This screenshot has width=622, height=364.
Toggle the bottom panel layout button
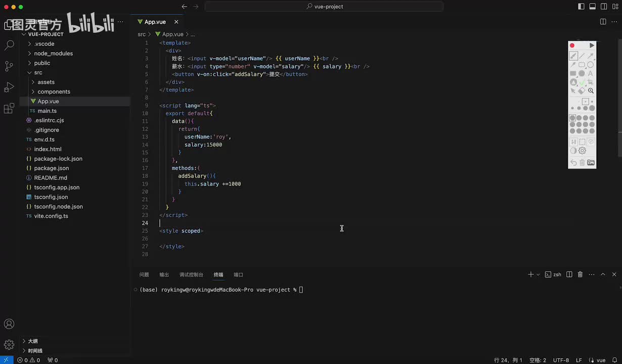(x=592, y=7)
